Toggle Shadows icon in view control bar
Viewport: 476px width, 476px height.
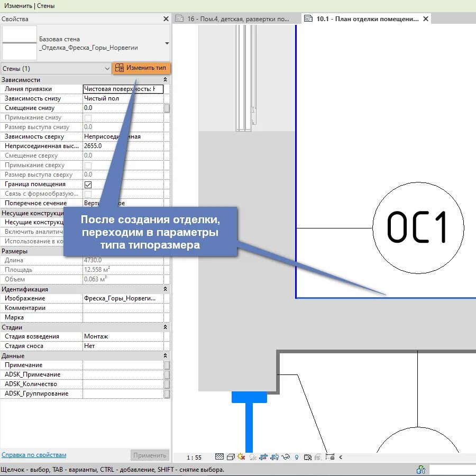pyautogui.click(x=253, y=456)
